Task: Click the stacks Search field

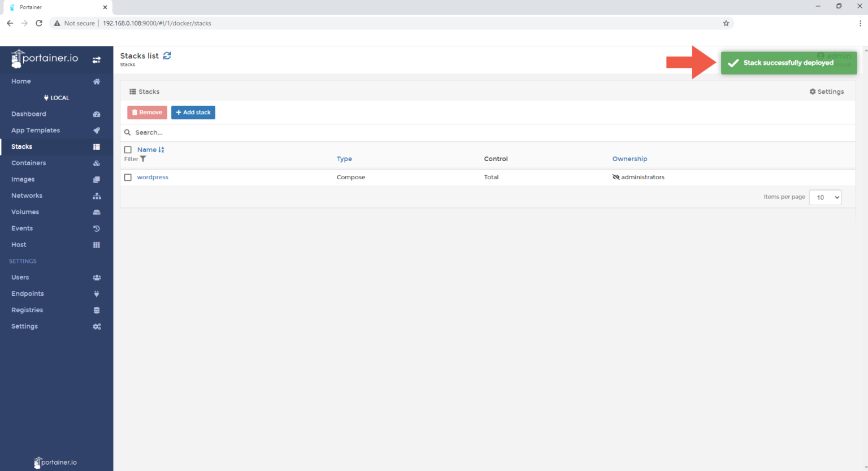Action: pos(488,133)
